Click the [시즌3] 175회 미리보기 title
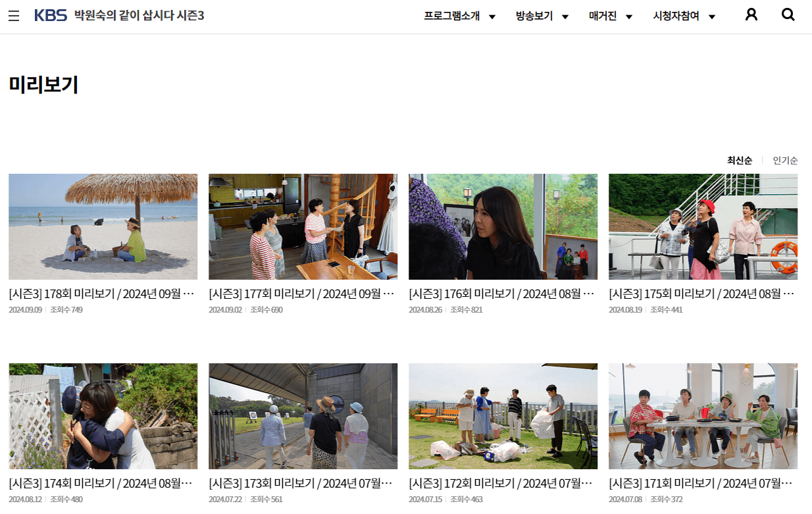 pyautogui.click(x=702, y=294)
